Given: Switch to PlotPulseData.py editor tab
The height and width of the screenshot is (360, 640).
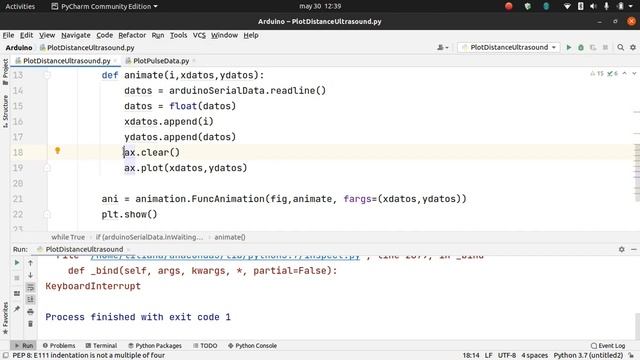Looking at the screenshot, I should click(161, 61).
